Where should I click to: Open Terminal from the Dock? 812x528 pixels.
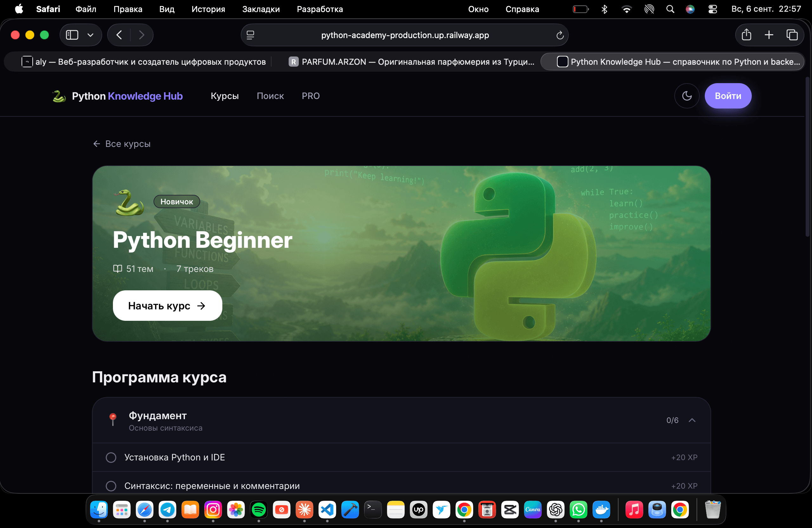[x=373, y=510]
